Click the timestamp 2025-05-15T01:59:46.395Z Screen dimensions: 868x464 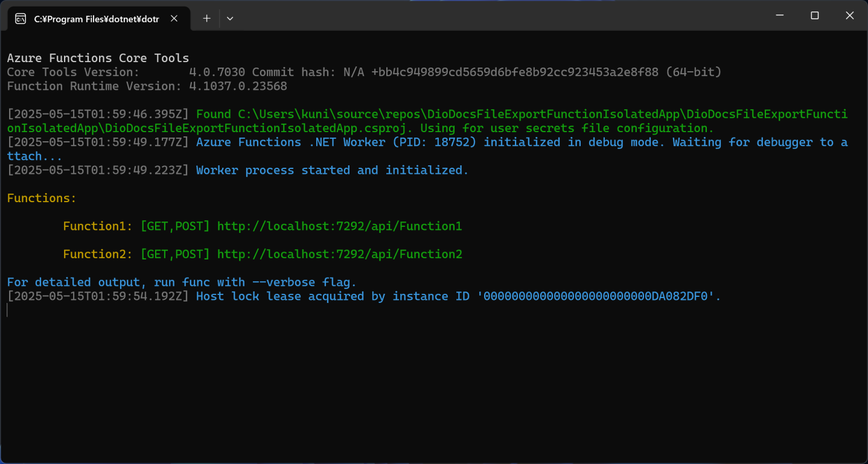[98, 114]
